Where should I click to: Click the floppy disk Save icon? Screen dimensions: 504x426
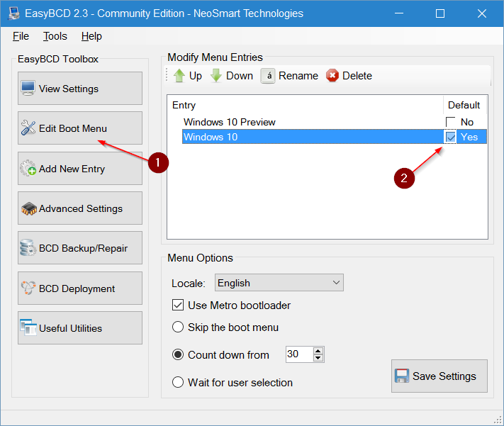coord(402,376)
